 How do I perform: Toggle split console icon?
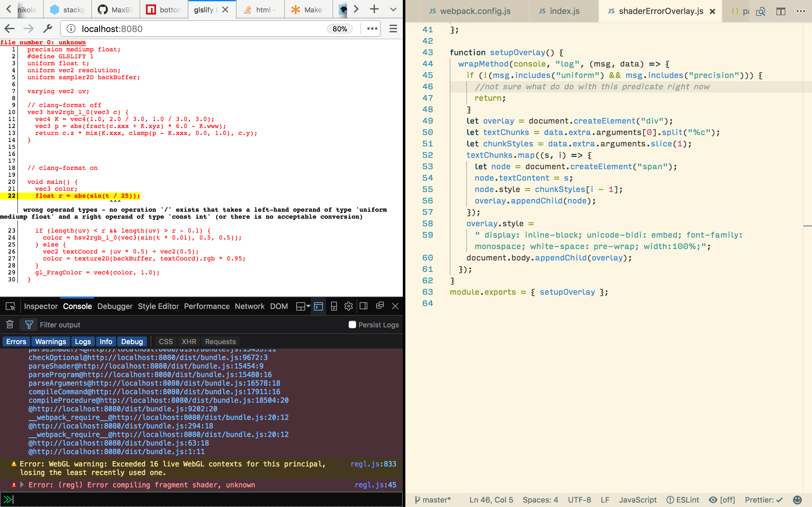tap(318, 306)
